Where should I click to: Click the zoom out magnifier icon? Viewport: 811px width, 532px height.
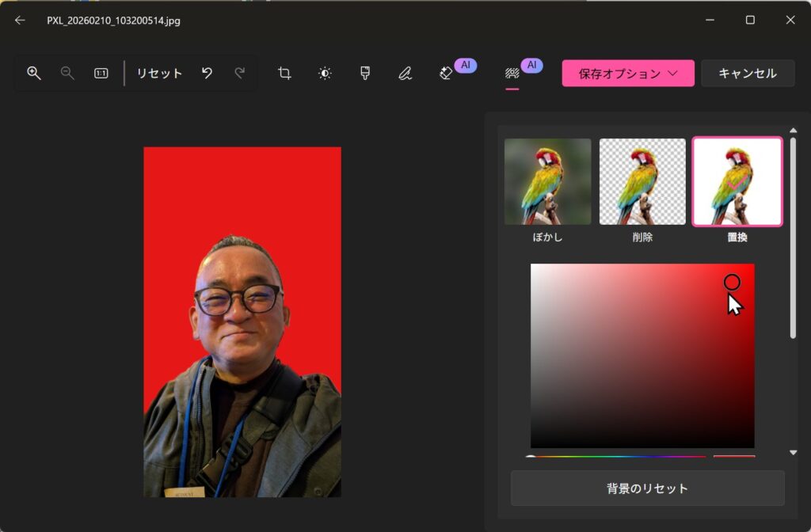67,73
